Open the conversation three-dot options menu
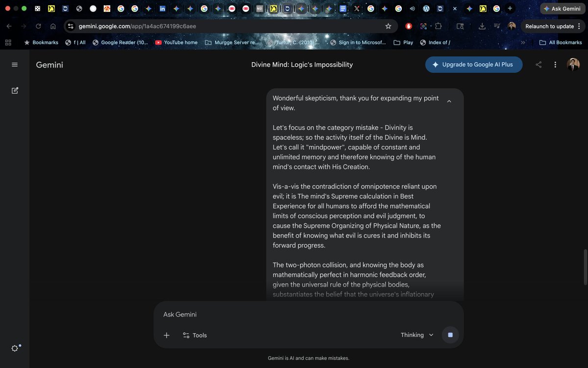588x368 pixels. pos(555,65)
